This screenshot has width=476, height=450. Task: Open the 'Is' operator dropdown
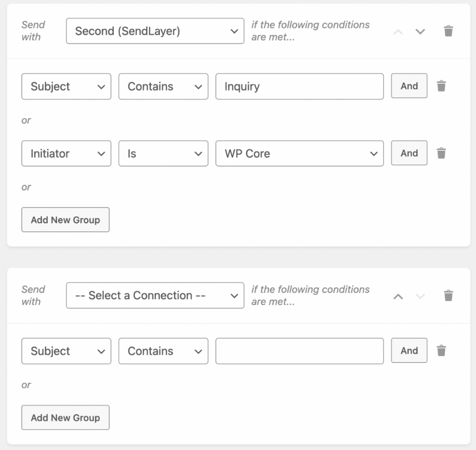click(x=163, y=154)
